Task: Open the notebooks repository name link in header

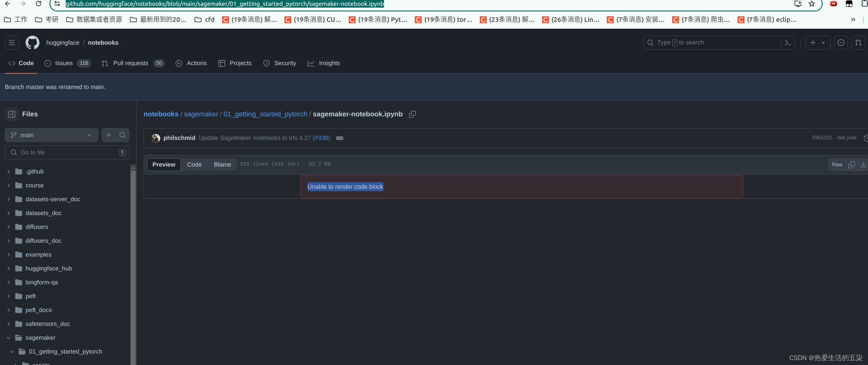Action: [x=103, y=43]
